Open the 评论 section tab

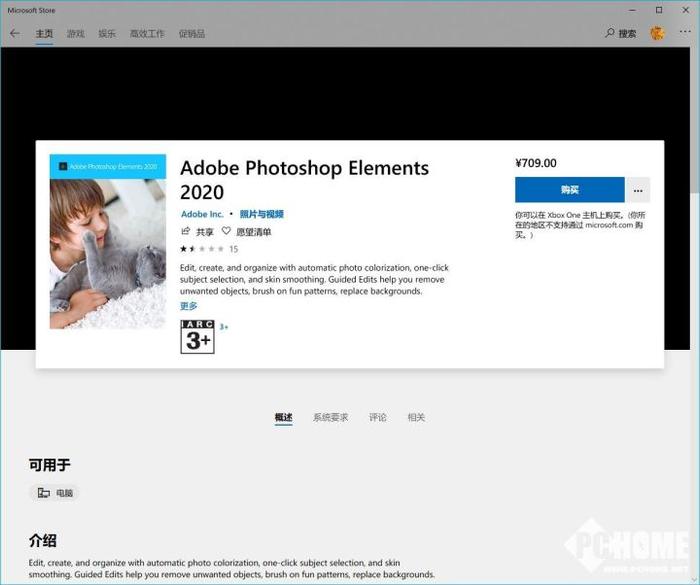pyautogui.click(x=378, y=418)
